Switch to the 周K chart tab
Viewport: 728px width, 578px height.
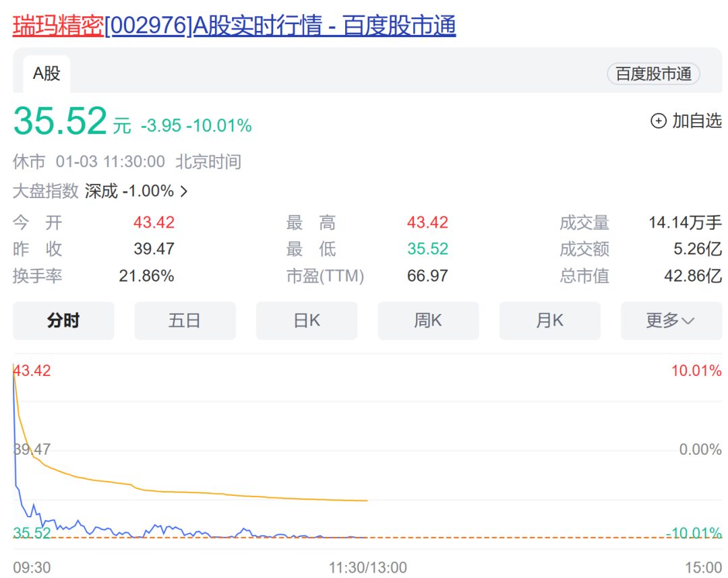[x=428, y=321]
